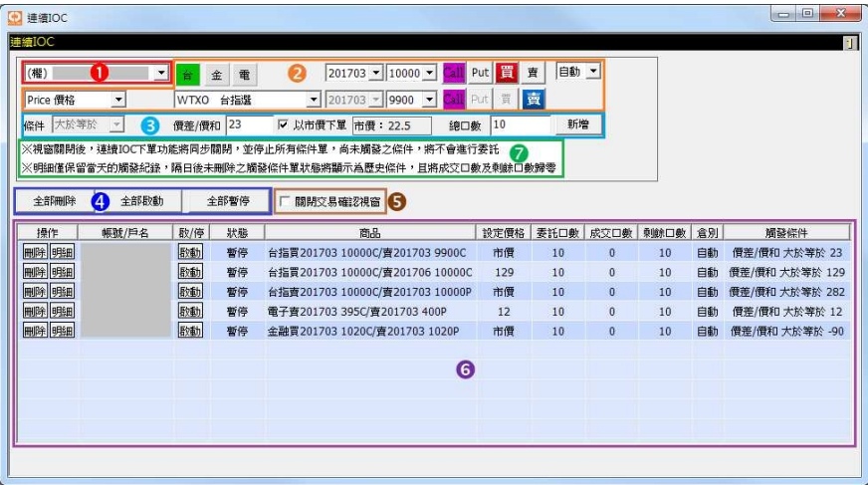The image size is (868, 485).
Task: Open 明細 for the 201706 10000C row
Action: pos(62,272)
